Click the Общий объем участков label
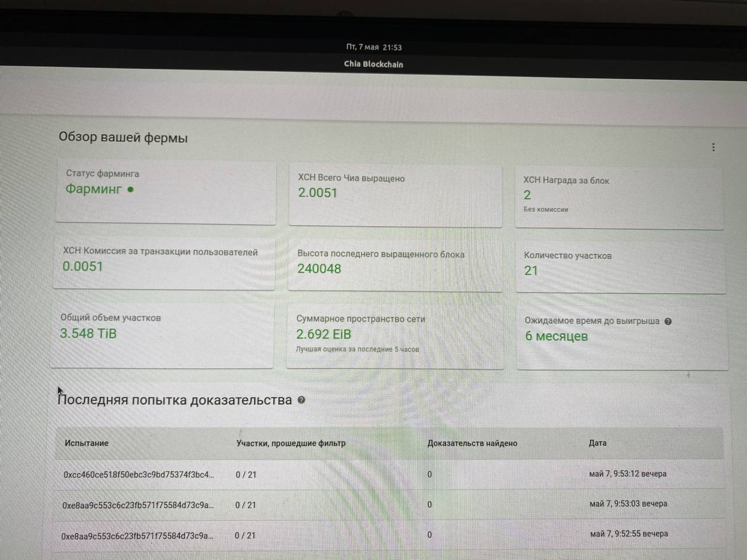This screenshot has height=560, width=747. pos(110,318)
